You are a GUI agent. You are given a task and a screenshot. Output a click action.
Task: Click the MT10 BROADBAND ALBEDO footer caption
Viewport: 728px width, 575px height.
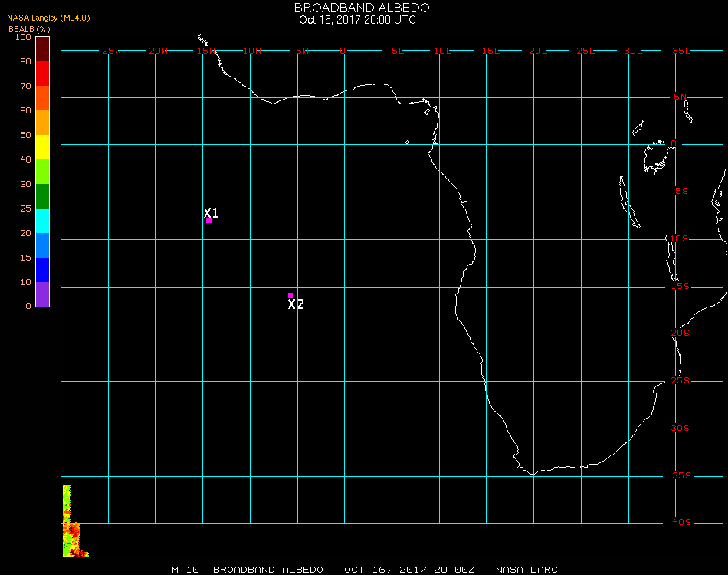pos(248,570)
